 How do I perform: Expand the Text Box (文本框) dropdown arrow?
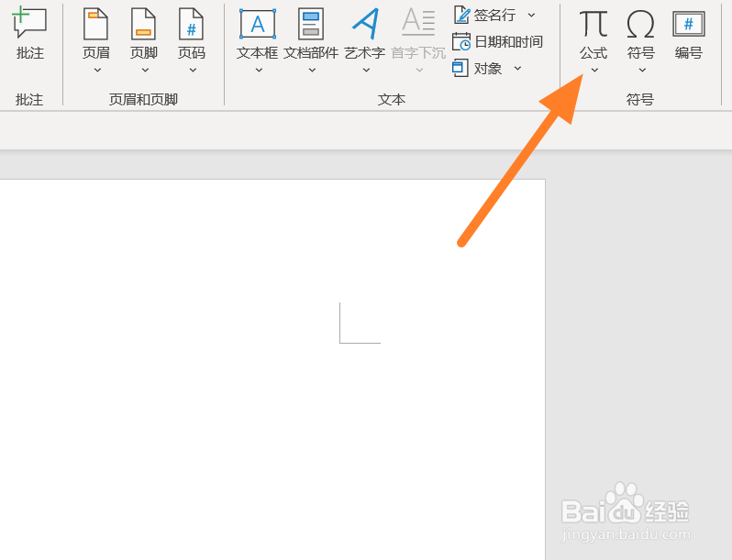259,71
